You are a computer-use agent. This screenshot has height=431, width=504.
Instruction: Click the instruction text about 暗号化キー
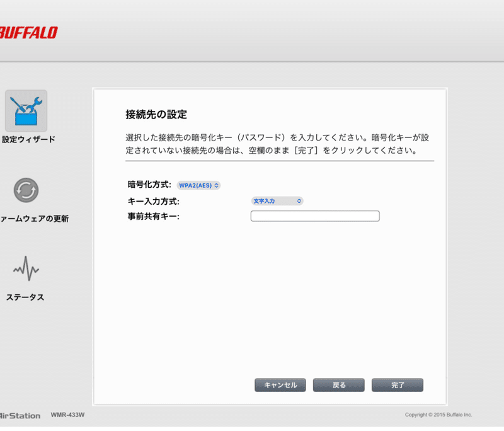(277, 144)
